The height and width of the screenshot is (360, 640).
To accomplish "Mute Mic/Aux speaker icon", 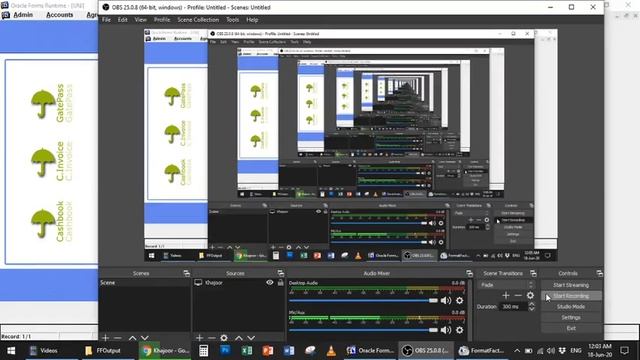I will (x=446, y=330).
